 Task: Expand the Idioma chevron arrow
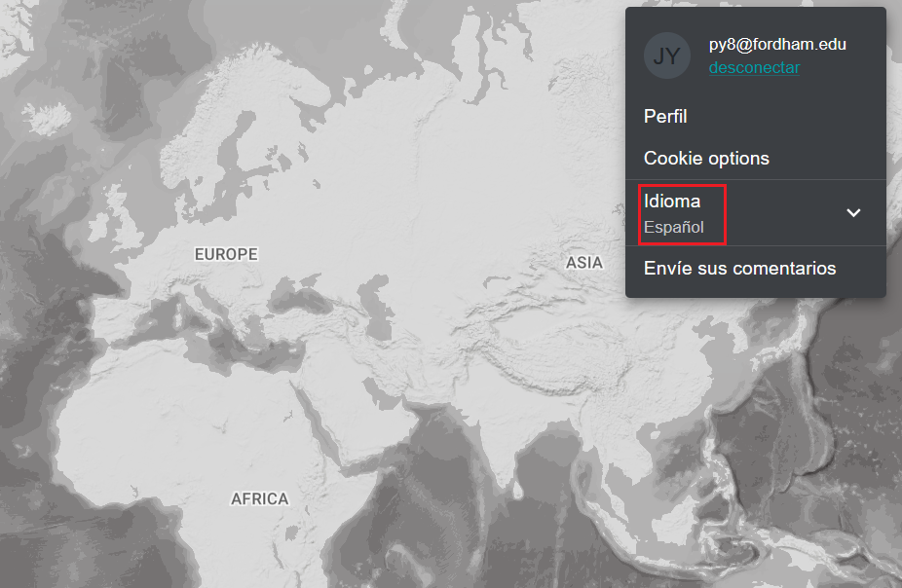(853, 212)
